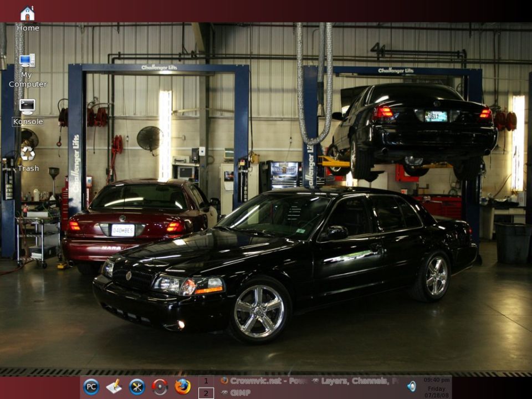This screenshot has height=399, width=532.
Task: Switch to virtual desktop 1
Action: [x=206, y=381]
